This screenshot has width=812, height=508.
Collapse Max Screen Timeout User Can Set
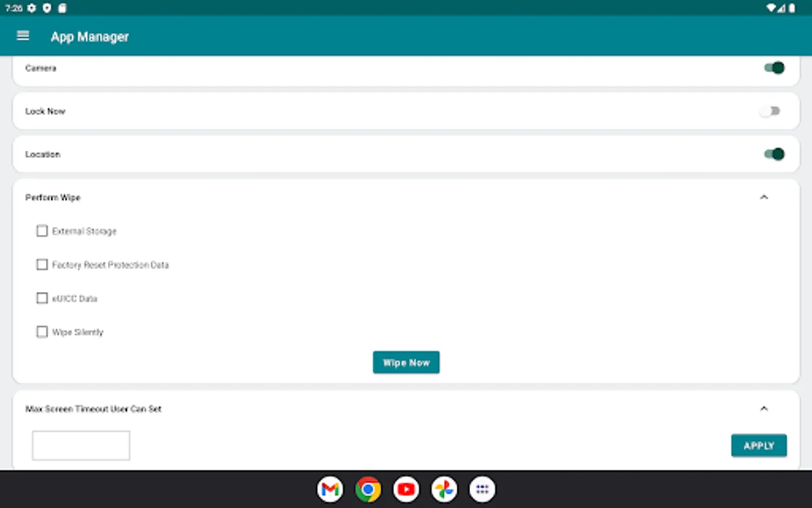(x=764, y=408)
